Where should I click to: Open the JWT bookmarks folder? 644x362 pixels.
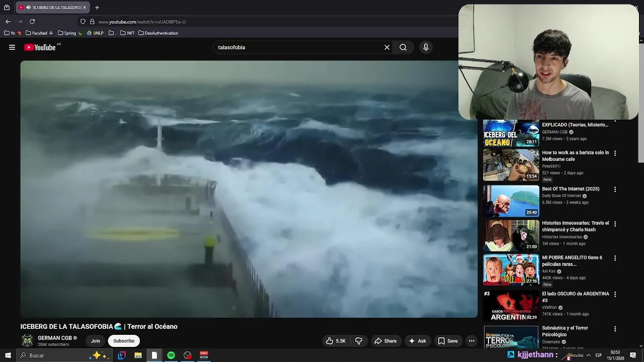127,33
